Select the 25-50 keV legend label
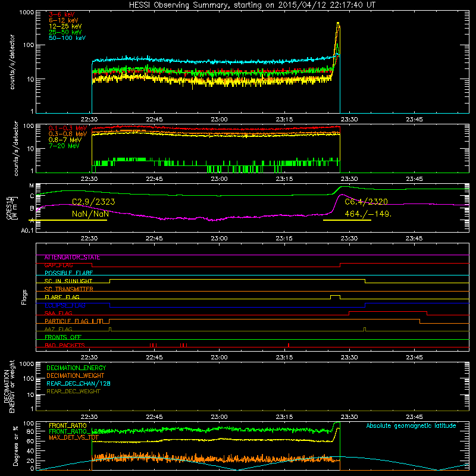 [65, 32]
